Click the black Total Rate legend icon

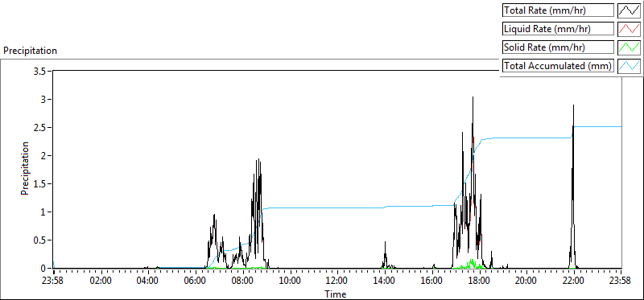[x=630, y=10]
